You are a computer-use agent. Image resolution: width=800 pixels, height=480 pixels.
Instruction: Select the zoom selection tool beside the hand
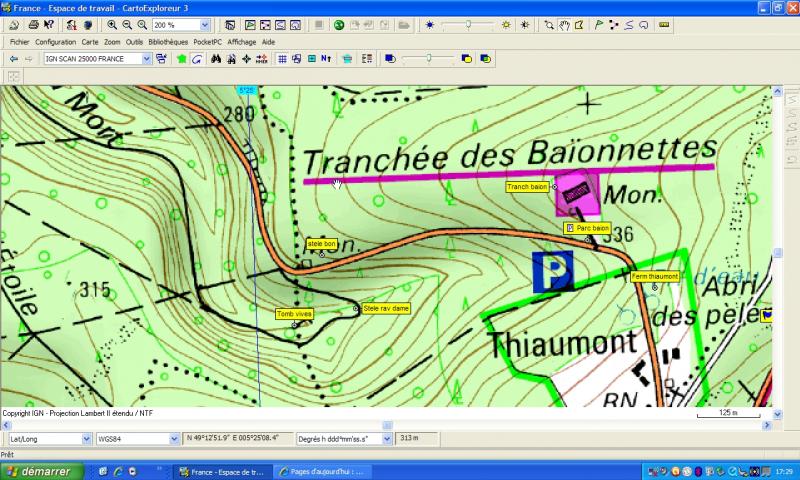tap(549, 24)
